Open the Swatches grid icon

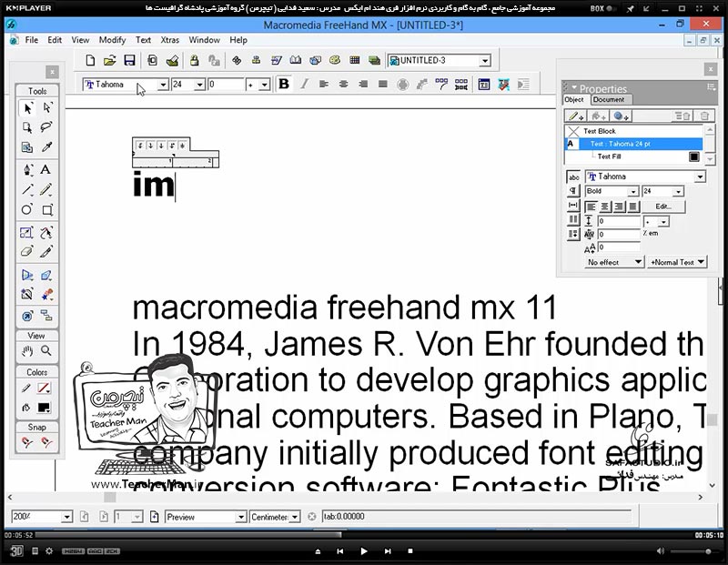[x=355, y=60]
